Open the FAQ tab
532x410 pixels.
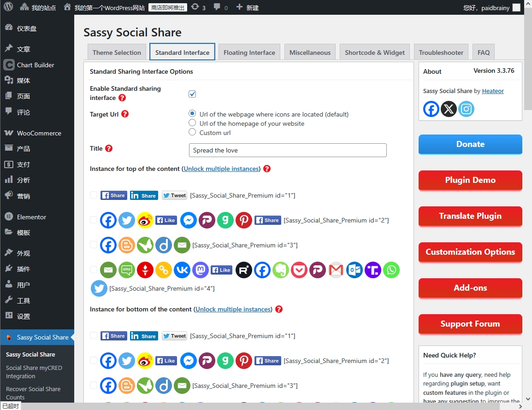(x=484, y=52)
